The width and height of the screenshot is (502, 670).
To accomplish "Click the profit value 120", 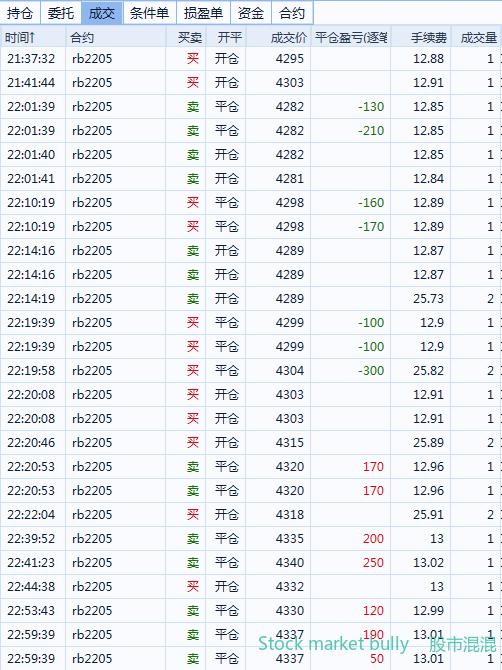I will pyautogui.click(x=373, y=610).
